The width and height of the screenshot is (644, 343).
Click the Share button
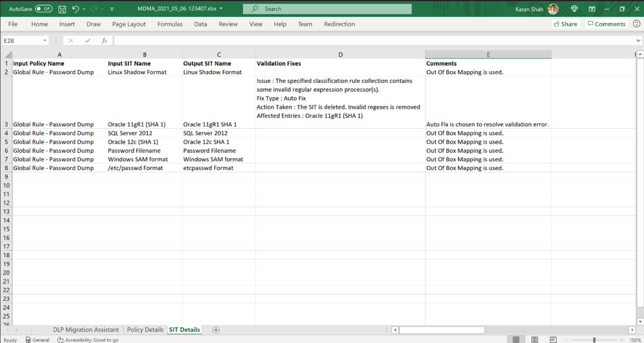click(566, 24)
